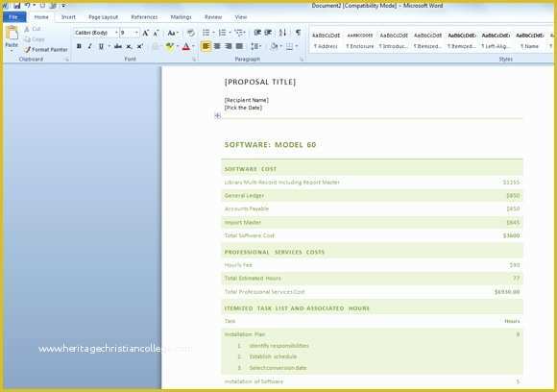Screen dimensions: 557x392
Task: Apply the Left-Alig... style
Action: coord(496,40)
